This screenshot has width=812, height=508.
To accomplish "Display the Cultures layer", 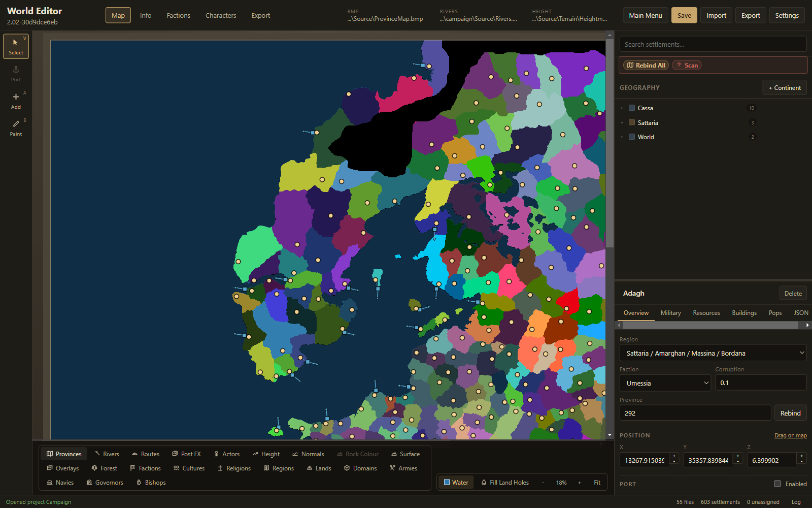I will coord(189,468).
